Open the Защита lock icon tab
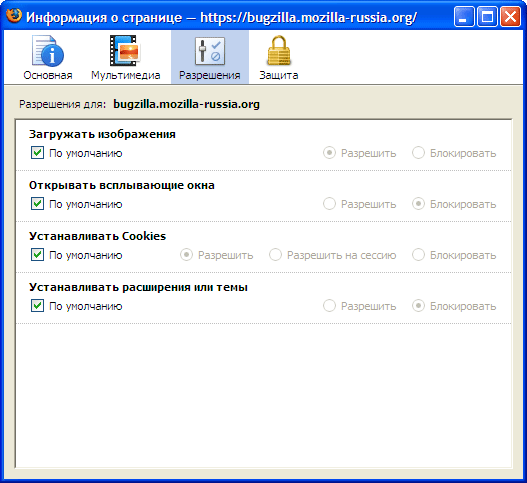The height and width of the screenshot is (483, 527). pos(279,50)
